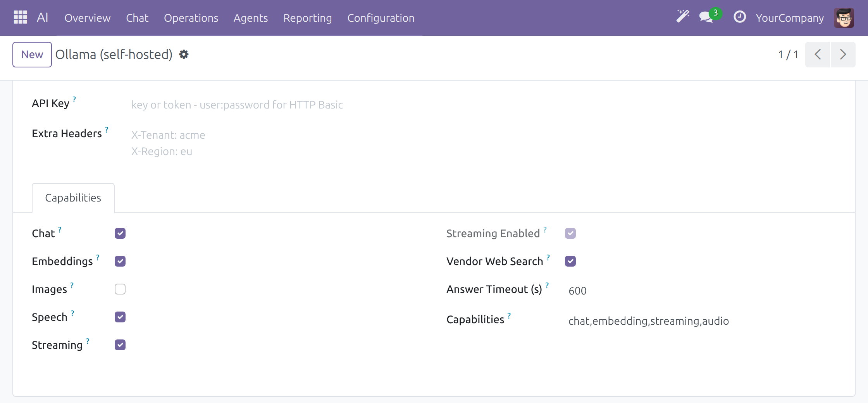Image resolution: width=868 pixels, height=403 pixels.
Task: Show help tooltip for Embeddings
Action: [x=98, y=257]
